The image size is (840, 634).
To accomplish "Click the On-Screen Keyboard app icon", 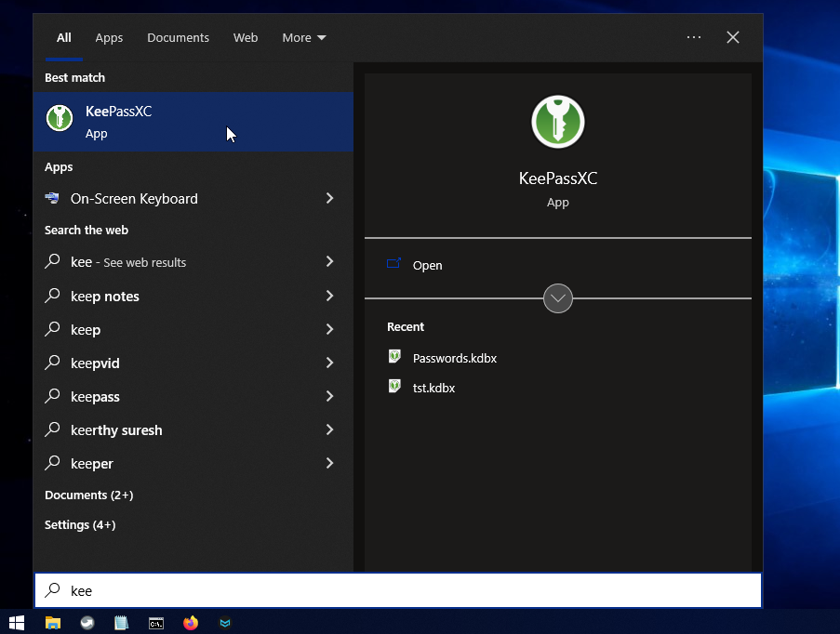I will (x=52, y=199).
